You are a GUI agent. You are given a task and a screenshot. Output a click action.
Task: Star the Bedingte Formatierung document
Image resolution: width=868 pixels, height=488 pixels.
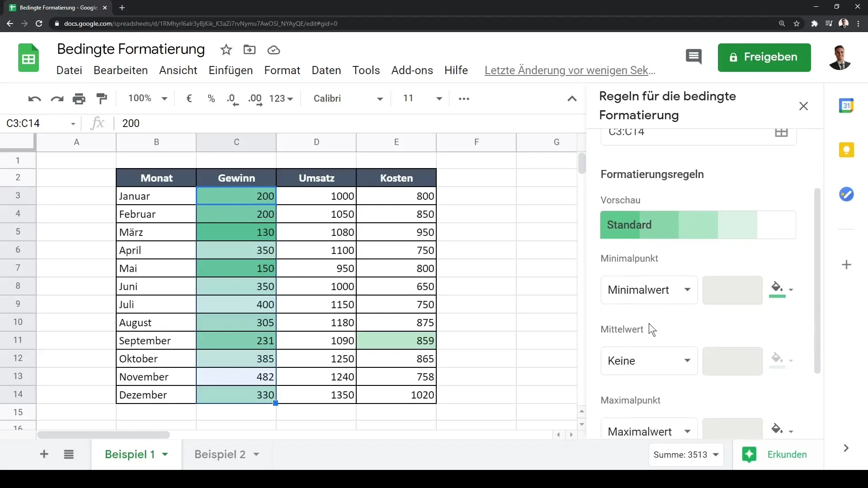pos(226,50)
